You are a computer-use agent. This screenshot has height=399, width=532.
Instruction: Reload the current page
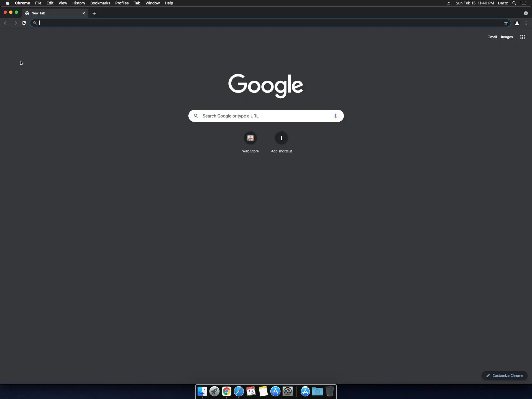[x=24, y=23]
